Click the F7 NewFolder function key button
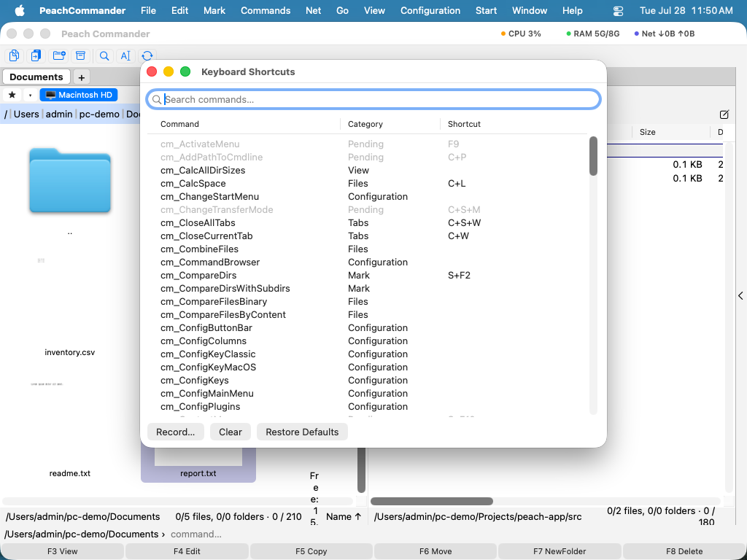 (x=560, y=551)
